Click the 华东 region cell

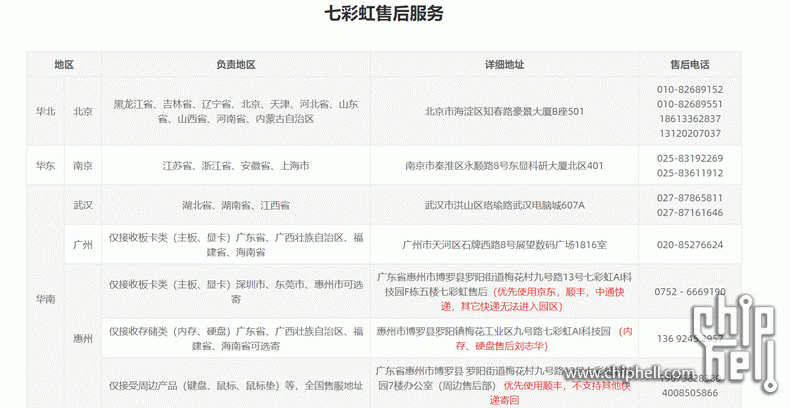tap(45, 165)
